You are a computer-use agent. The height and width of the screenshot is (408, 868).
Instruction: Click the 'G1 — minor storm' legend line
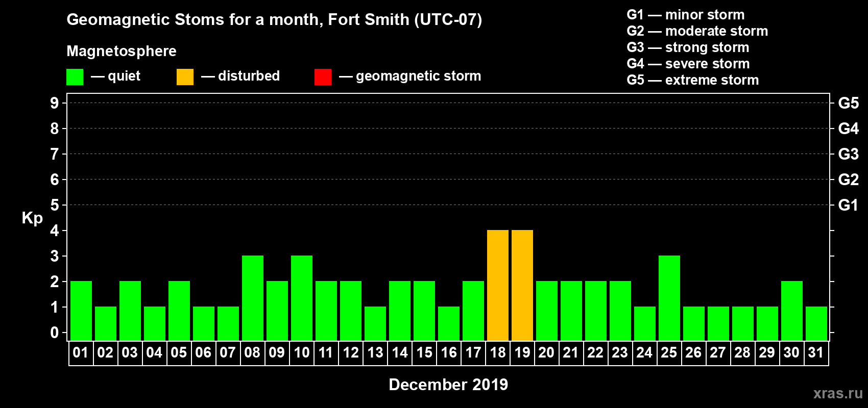click(x=686, y=15)
